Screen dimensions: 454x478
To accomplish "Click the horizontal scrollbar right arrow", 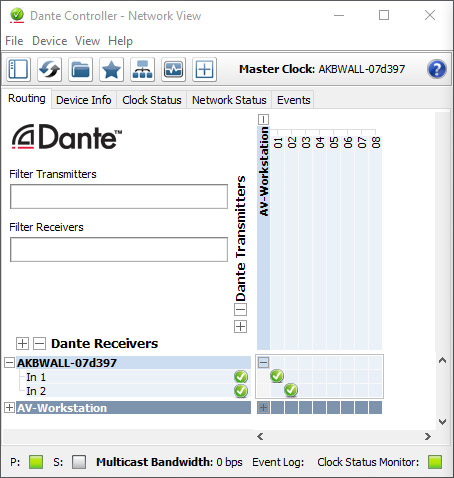I will tap(428, 436).
